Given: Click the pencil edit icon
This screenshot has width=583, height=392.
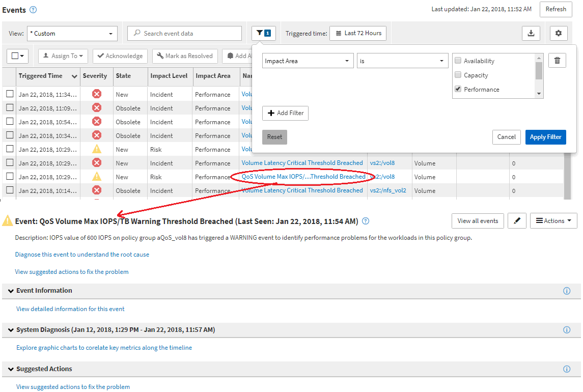Looking at the screenshot, I should (517, 221).
